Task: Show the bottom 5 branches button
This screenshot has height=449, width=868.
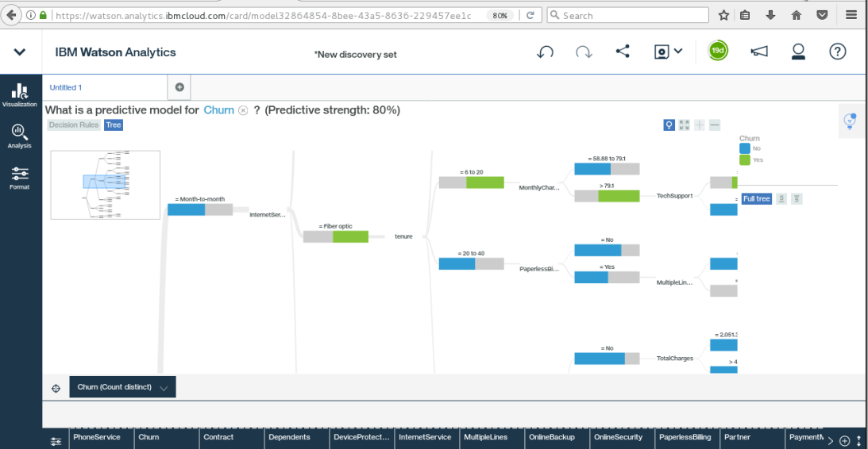Action: [796, 198]
